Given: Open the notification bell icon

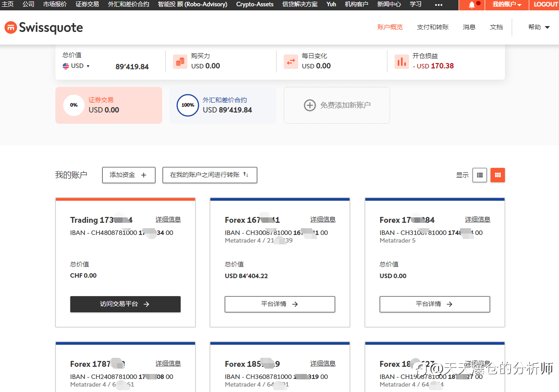Looking at the screenshot, I should tap(472, 5).
